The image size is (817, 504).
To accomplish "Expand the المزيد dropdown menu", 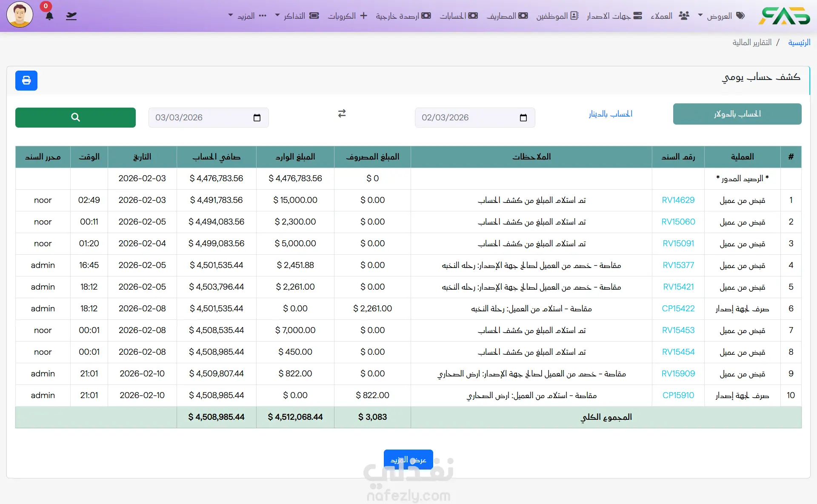I will coord(247,16).
